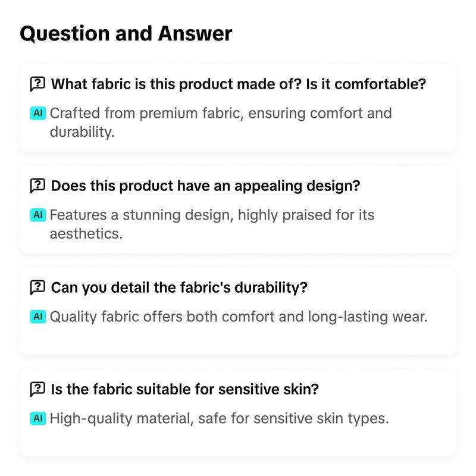Open 'What fabric is this product made of?' question
The image size is (476, 476).
pyautogui.click(x=239, y=84)
